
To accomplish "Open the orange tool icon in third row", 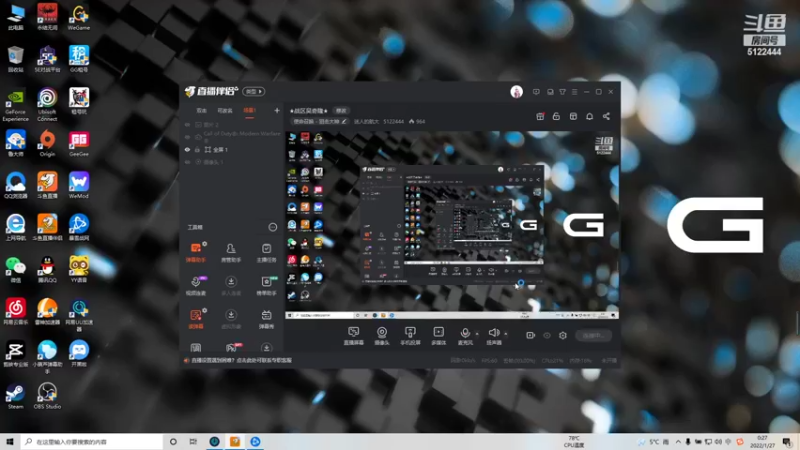I will [x=195, y=319].
